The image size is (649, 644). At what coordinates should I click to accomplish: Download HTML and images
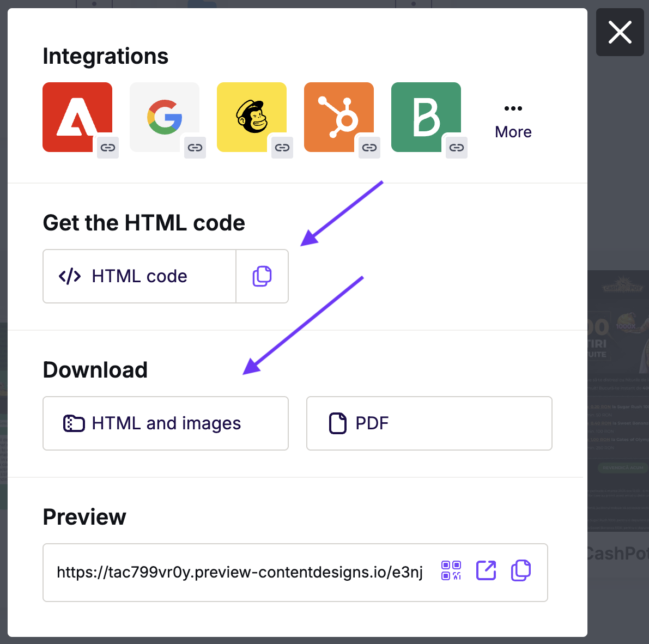pos(166,423)
